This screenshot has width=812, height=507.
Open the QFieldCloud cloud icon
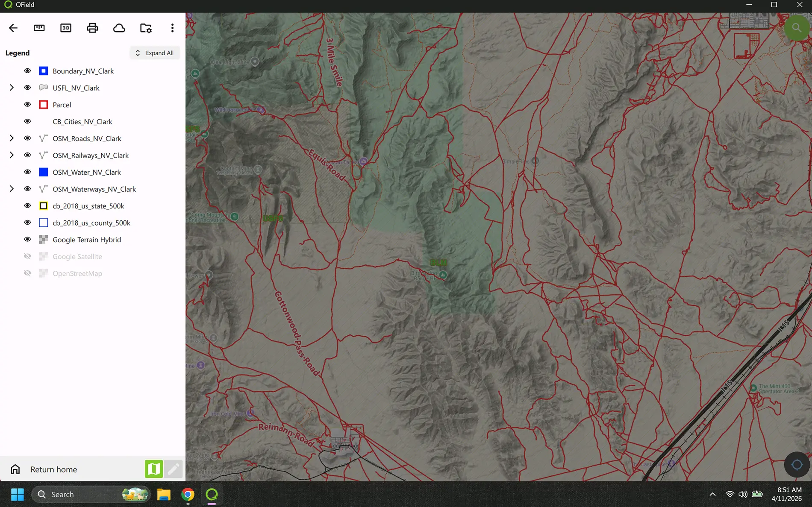(x=119, y=28)
